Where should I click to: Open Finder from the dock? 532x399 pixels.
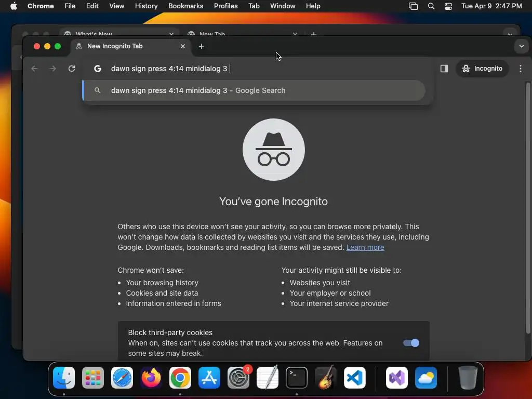[64, 378]
